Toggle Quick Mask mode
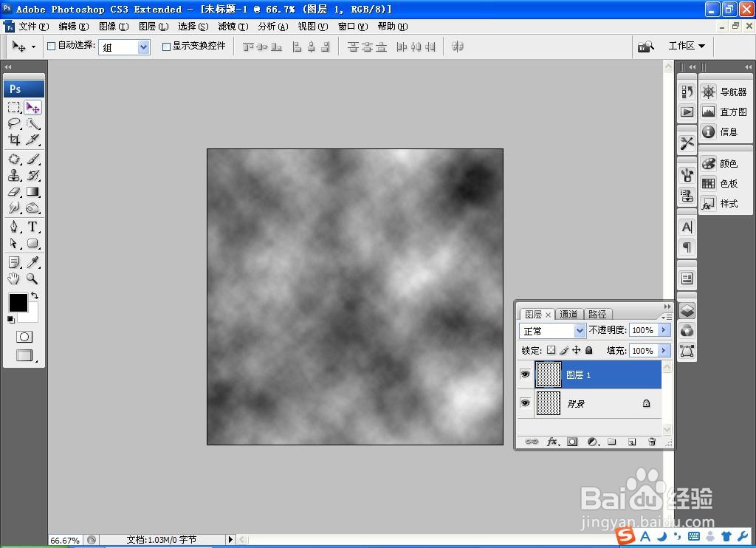Viewport: 756px width, 548px height. (x=24, y=337)
